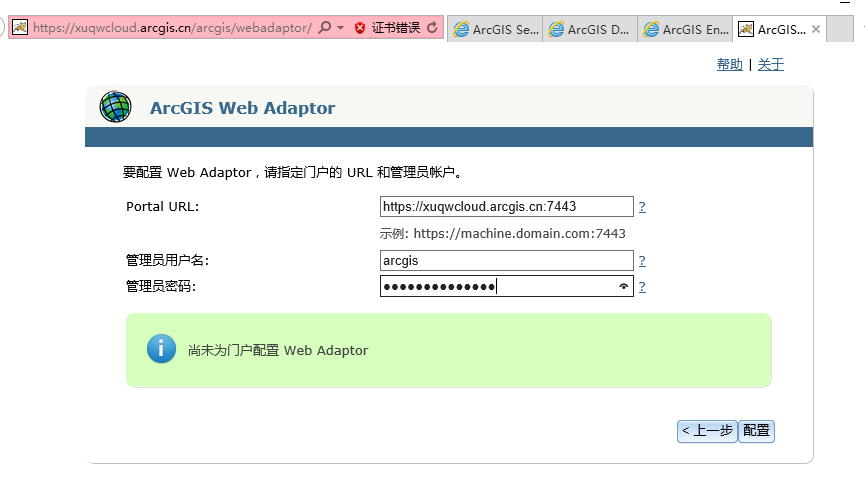Screen dimensions: 865x487
Task: Click the 尚未为门户配置 Web Adaptor message
Action: click(x=278, y=350)
